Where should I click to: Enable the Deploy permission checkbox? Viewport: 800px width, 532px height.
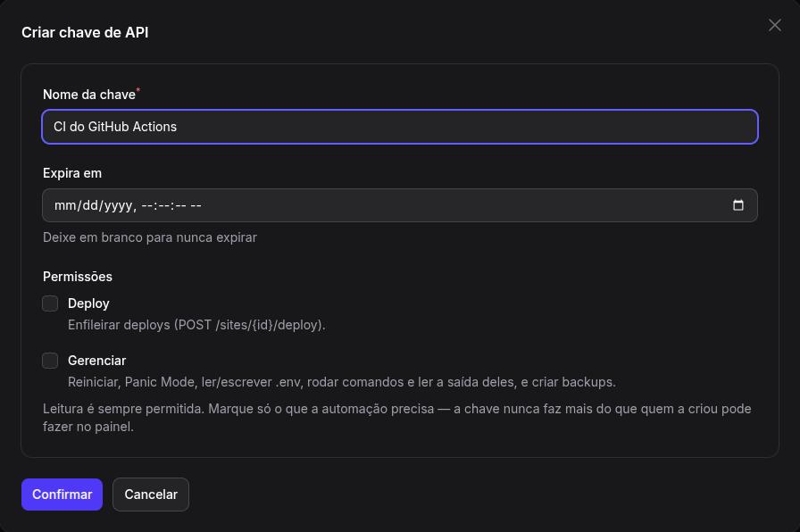50,303
